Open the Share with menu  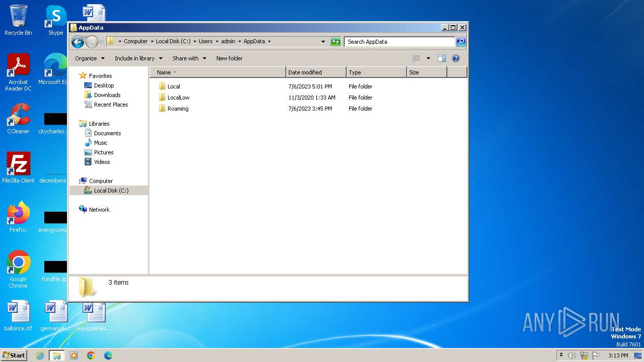(x=189, y=58)
